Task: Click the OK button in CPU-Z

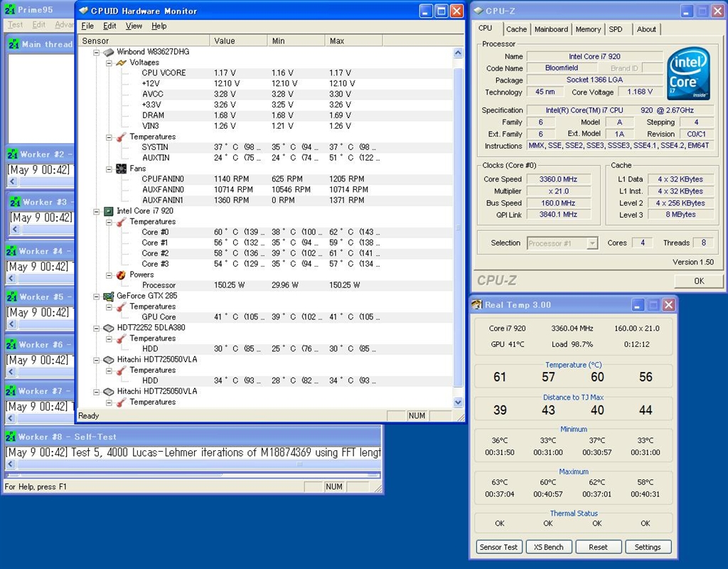Action: pyautogui.click(x=698, y=281)
